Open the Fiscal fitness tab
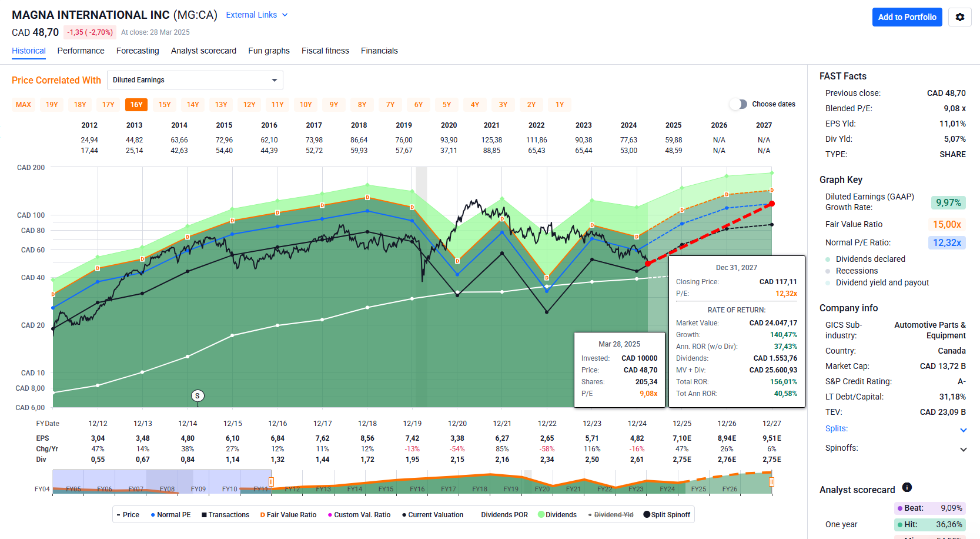Viewport: 980px width, 539px height. [325, 51]
